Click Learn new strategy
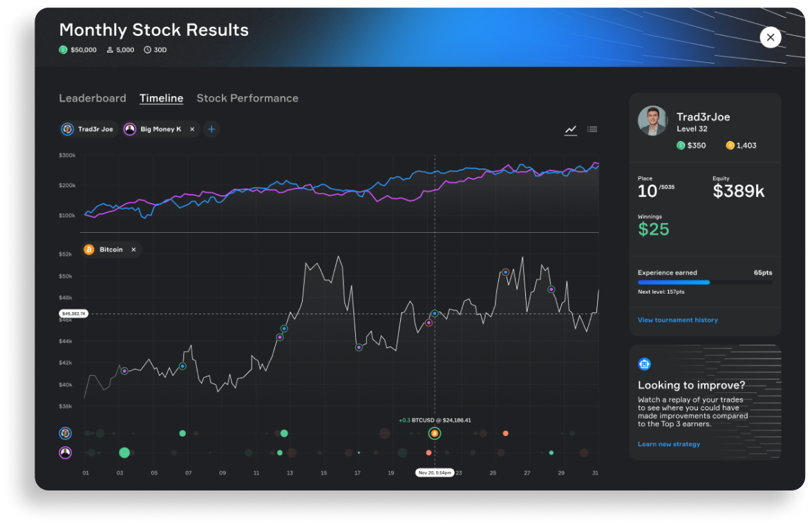This screenshot has height=525, width=812. (668, 444)
